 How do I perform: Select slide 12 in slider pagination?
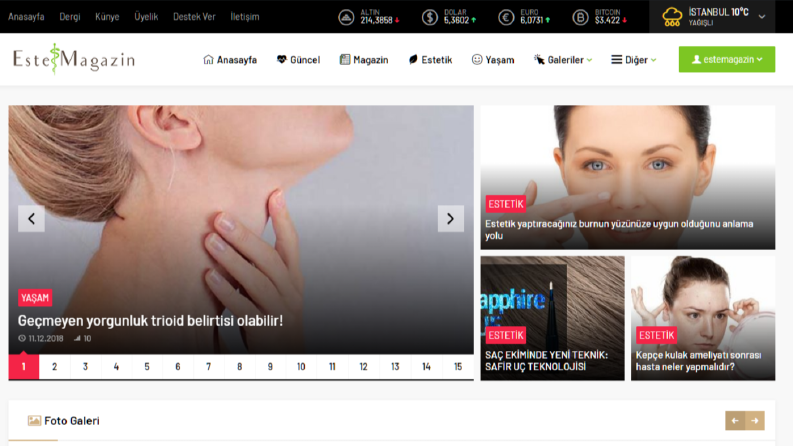pyautogui.click(x=363, y=367)
